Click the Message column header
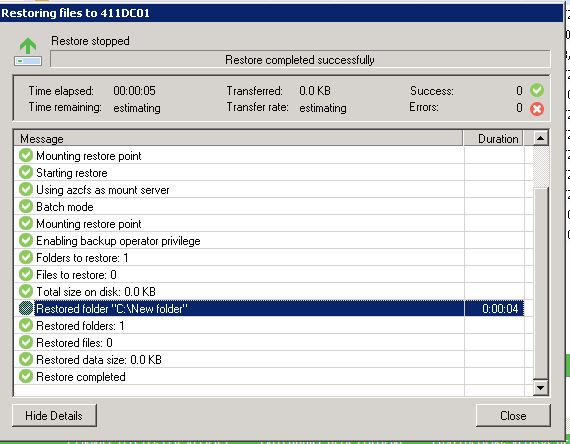The width and height of the screenshot is (570, 444). pos(238,139)
